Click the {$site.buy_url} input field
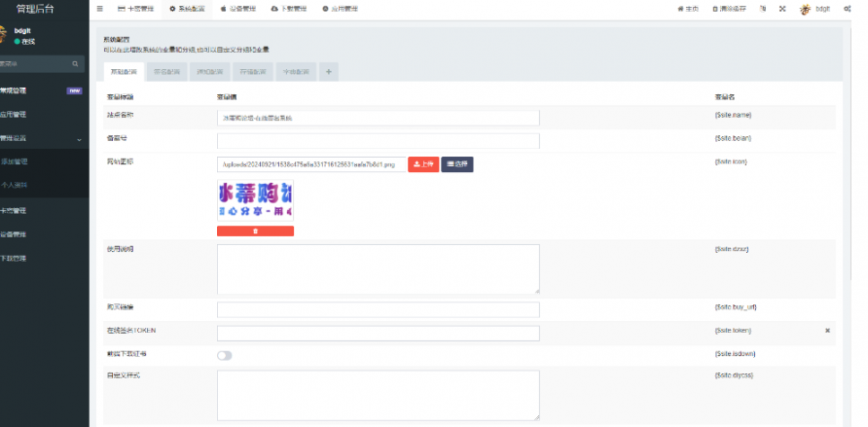The height and width of the screenshot is (427, 868). 379,309
